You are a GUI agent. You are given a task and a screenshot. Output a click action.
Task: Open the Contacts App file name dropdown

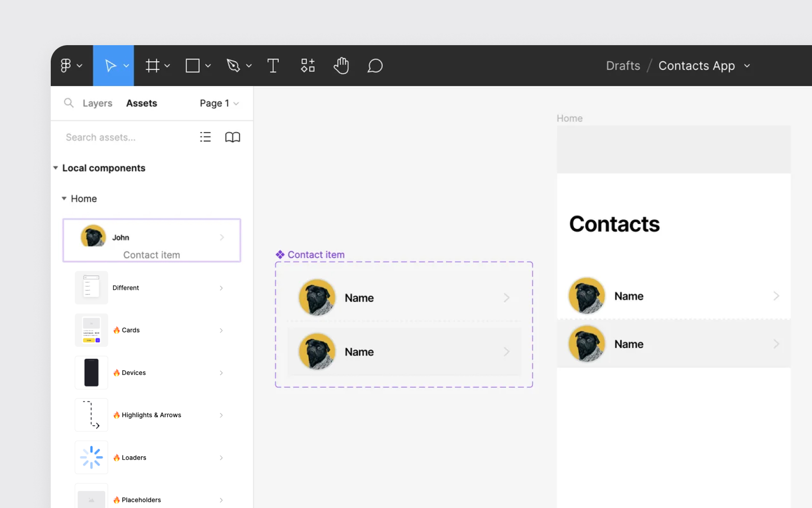click(747, 66)
